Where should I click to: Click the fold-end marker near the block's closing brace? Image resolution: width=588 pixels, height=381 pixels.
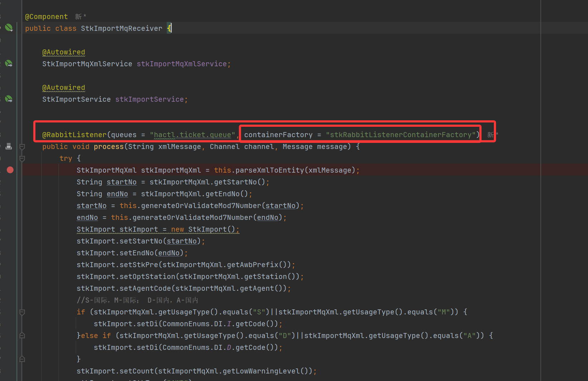pyautogui.click(x=22, y=359)
